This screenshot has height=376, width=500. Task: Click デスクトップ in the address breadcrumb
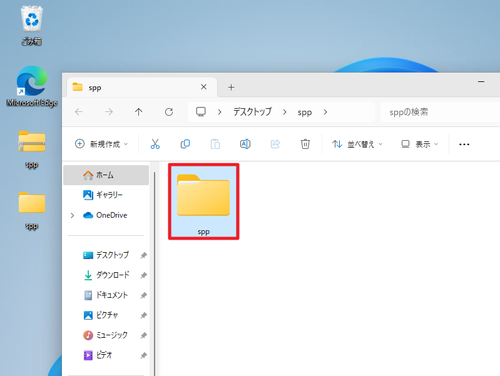tap(252, 112)
